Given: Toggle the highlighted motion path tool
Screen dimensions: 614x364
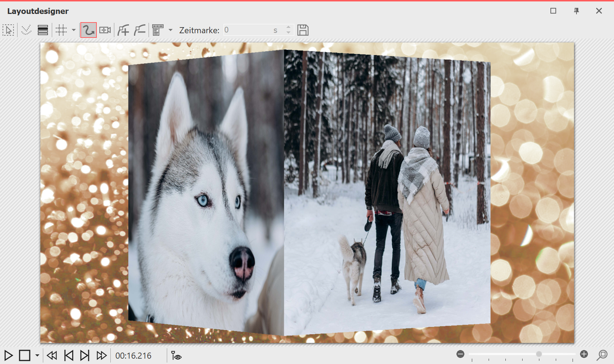Looking at the screenshot, I should coord(88,30).
